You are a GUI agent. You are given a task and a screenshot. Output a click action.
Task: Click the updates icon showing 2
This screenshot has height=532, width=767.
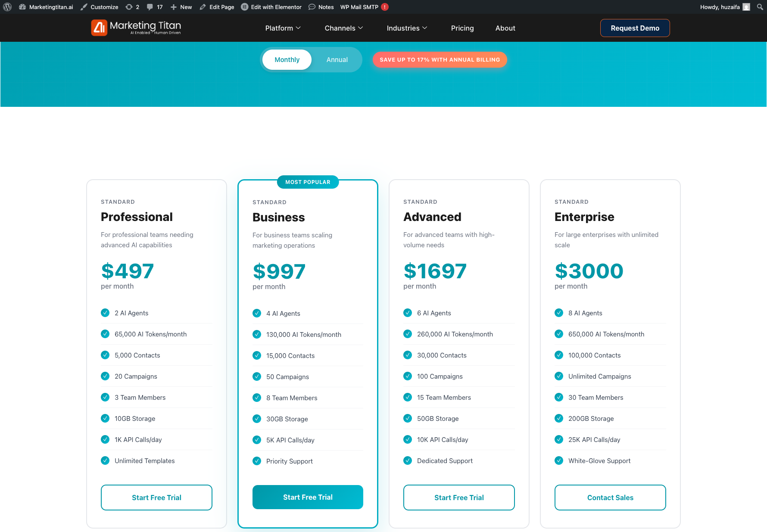pos(129,7)
